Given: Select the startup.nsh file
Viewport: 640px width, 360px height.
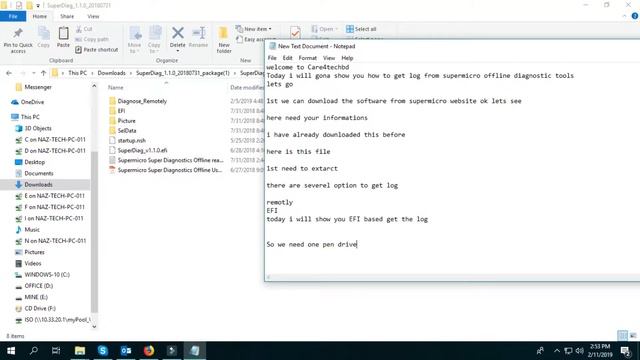Looking at the screenshot, I should coord(131,140).
